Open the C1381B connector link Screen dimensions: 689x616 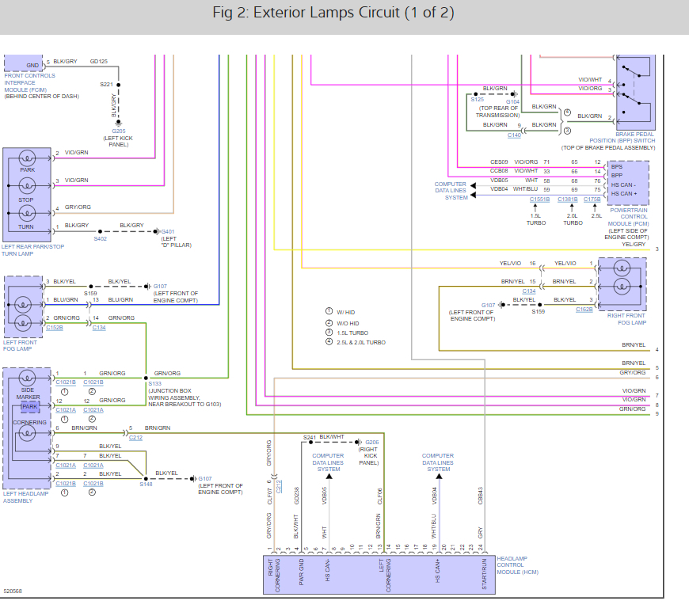568,200
